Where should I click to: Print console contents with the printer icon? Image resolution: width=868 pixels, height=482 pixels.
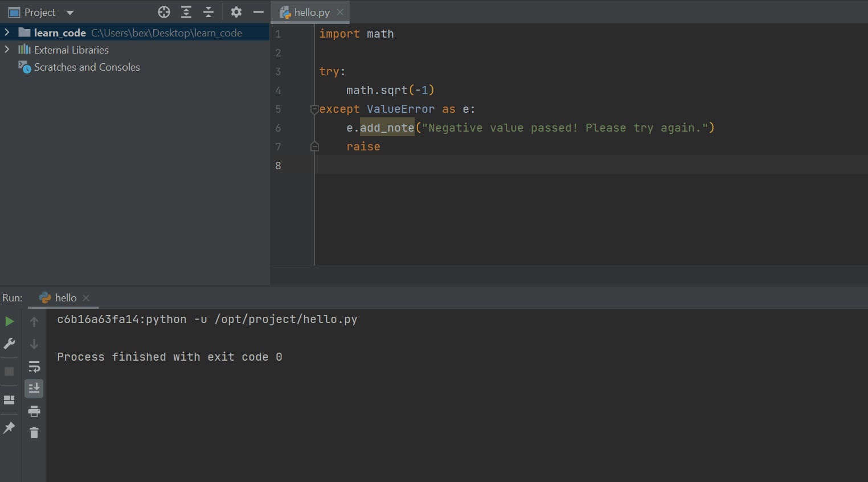(x=34, y=411)
